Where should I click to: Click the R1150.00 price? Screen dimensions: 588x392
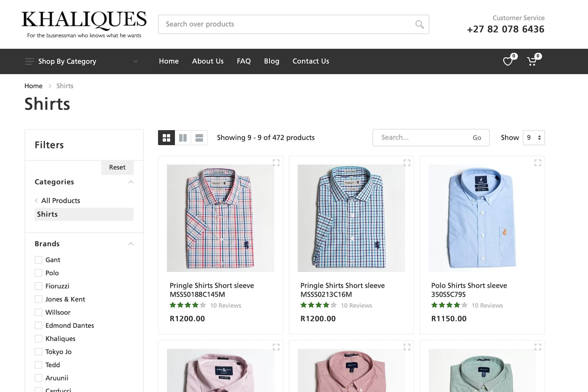pyautogui.click(x=449, y=318)
